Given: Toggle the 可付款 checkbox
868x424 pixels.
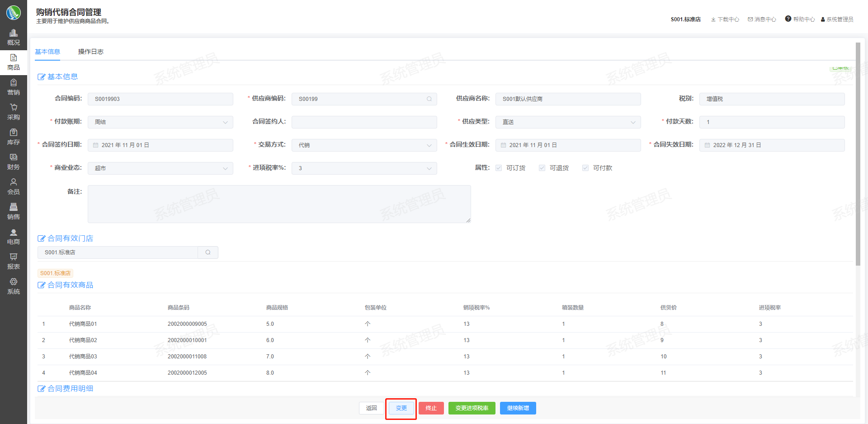Looking at the screenshot, I should [x=585, y=168].
